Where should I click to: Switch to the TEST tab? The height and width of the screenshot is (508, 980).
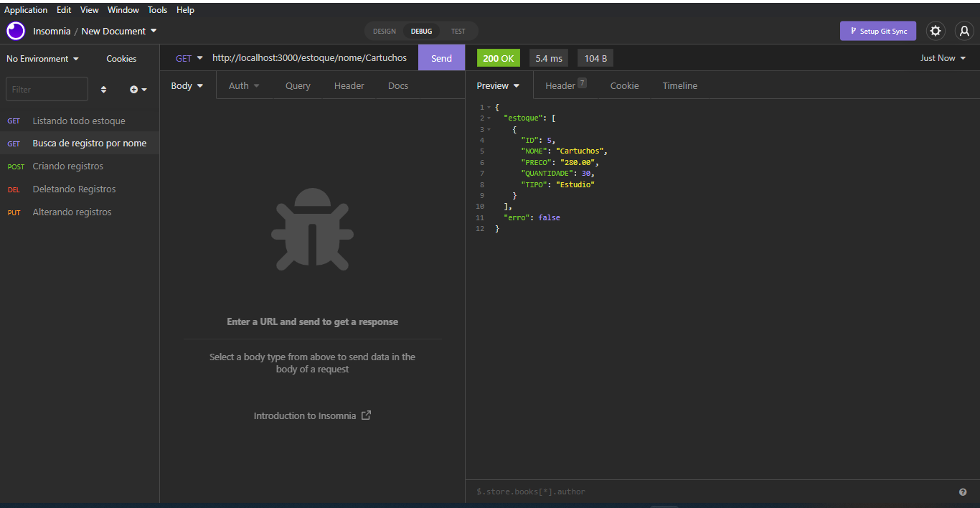458,31
